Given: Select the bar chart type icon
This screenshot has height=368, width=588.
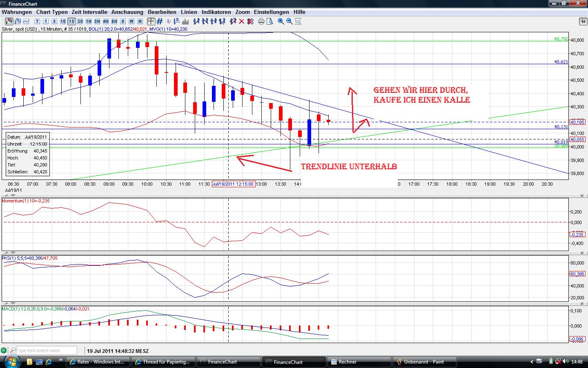Looking at the screenshot, I should pyautogui.click(x=18, y=21).
